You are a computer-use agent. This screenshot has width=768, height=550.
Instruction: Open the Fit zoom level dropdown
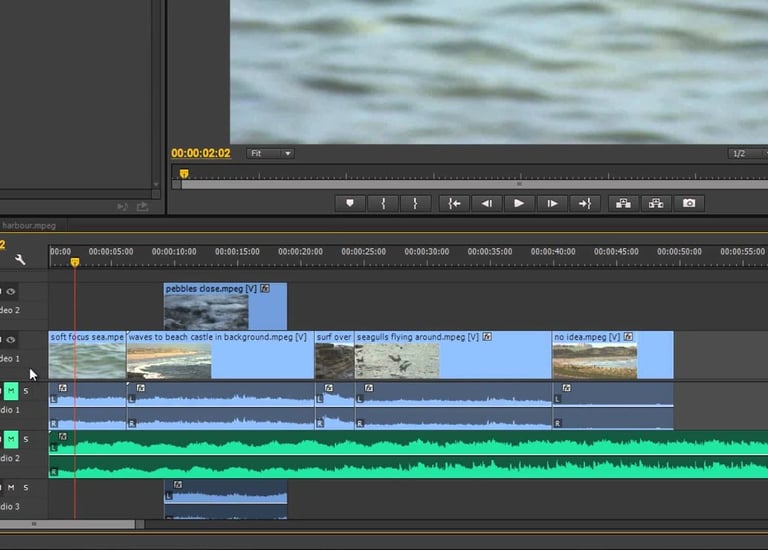tap(271, 153)
